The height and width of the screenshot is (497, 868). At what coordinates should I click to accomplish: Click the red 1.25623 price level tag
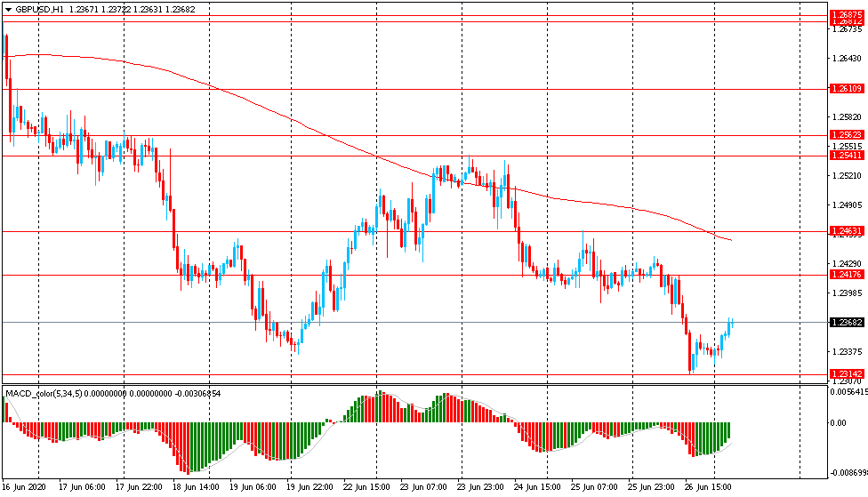coord(847,135)
